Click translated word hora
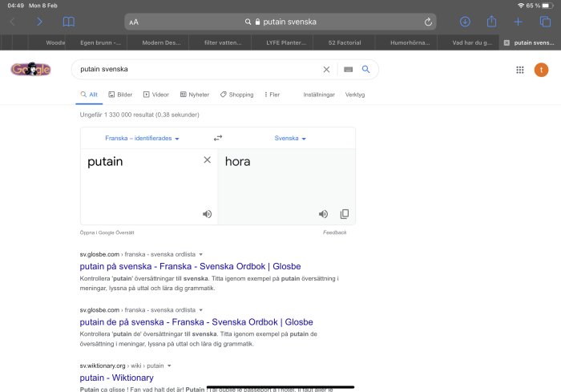The image size is (561, 392). coord(237,162)
